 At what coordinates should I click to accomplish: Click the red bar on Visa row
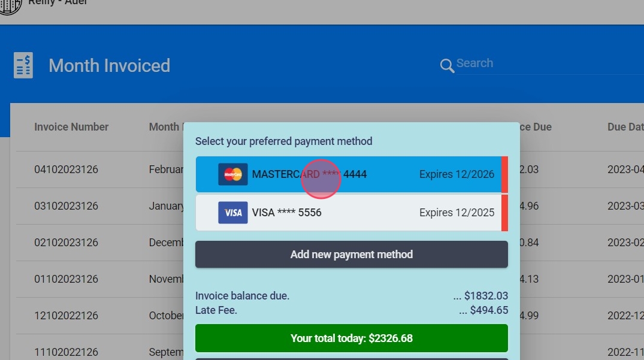(x=505, y=213)
